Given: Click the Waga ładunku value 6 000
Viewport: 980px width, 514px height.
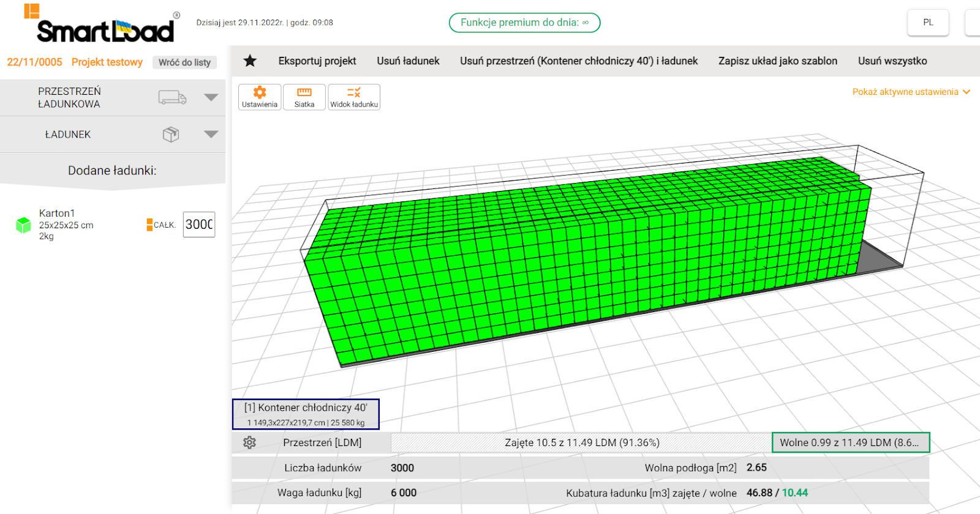Looking at the screenshot, I should click(404, 493).
